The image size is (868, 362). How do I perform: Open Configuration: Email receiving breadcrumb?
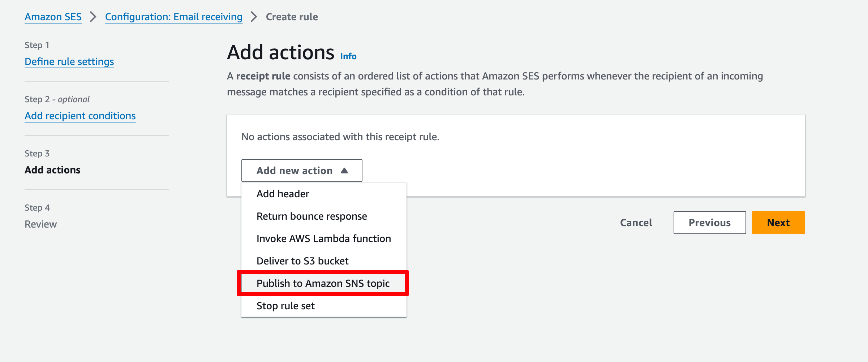[173, 17]
